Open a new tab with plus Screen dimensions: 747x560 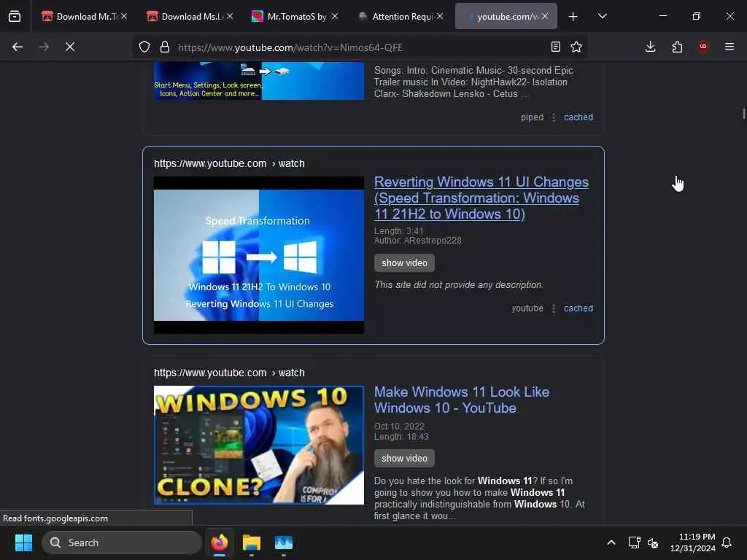point(573,17)
